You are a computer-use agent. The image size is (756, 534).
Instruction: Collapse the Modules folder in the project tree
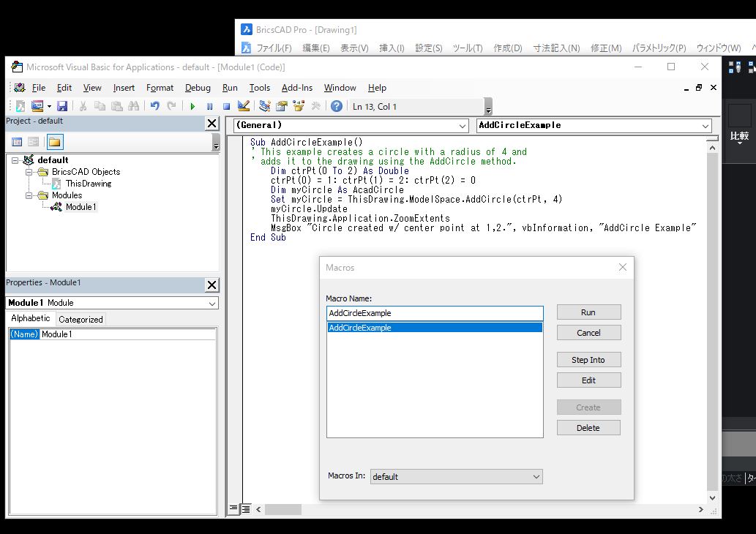tap(28, 195)
